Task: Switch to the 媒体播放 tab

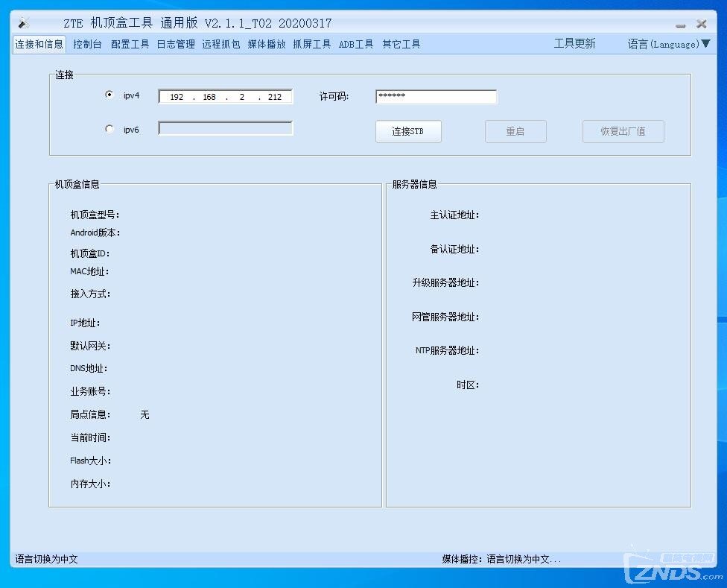Action: 267,45
